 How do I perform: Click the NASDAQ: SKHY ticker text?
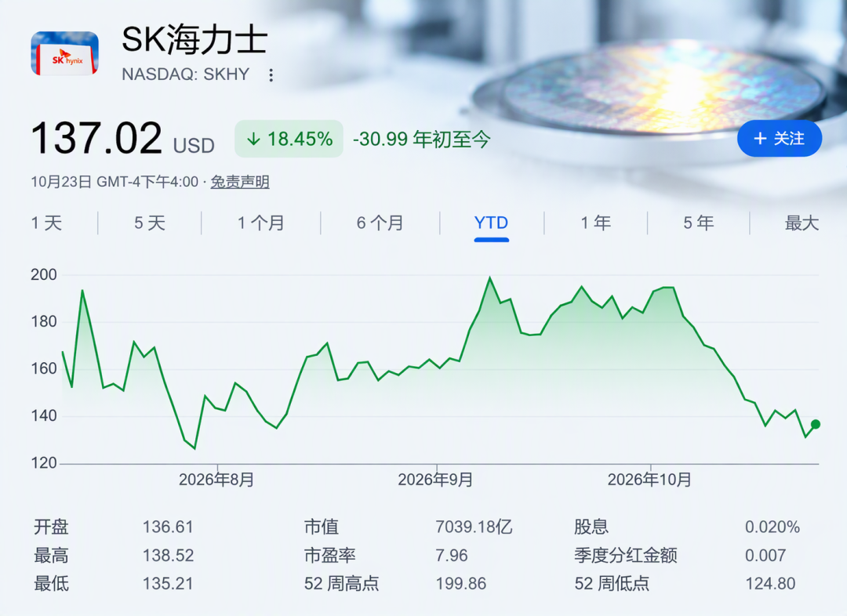click(186, 74)
